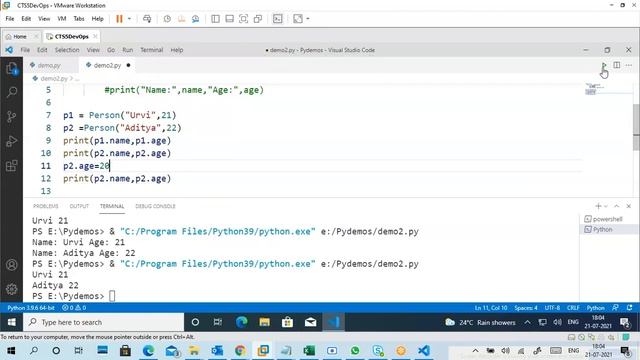Open pause button dropdown arrow in VMware
The height and width of the screenshot is (360, 640).
[x=129, y=19]
